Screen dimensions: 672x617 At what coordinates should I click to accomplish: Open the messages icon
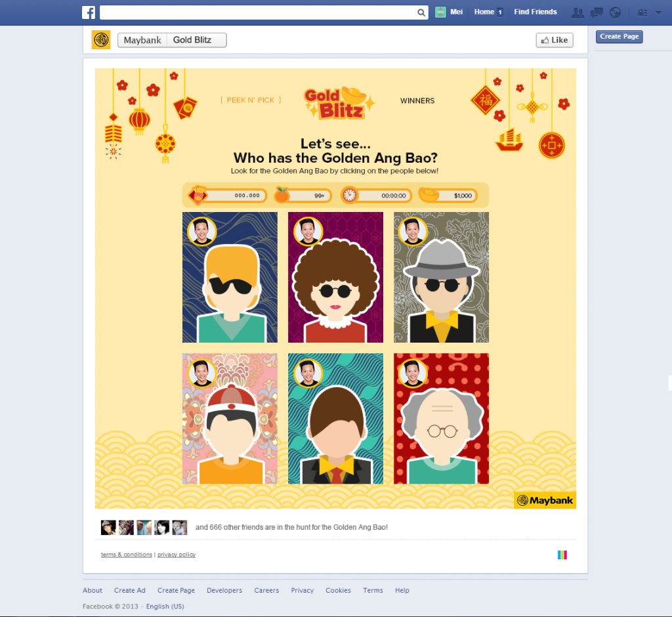[597, 12]
